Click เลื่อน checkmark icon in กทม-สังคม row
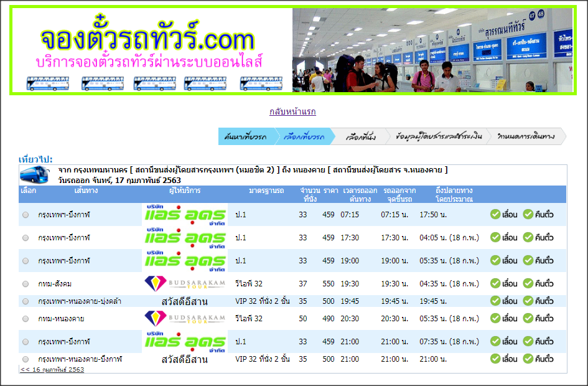The image size is (588, 386). [x=495, y=283]
